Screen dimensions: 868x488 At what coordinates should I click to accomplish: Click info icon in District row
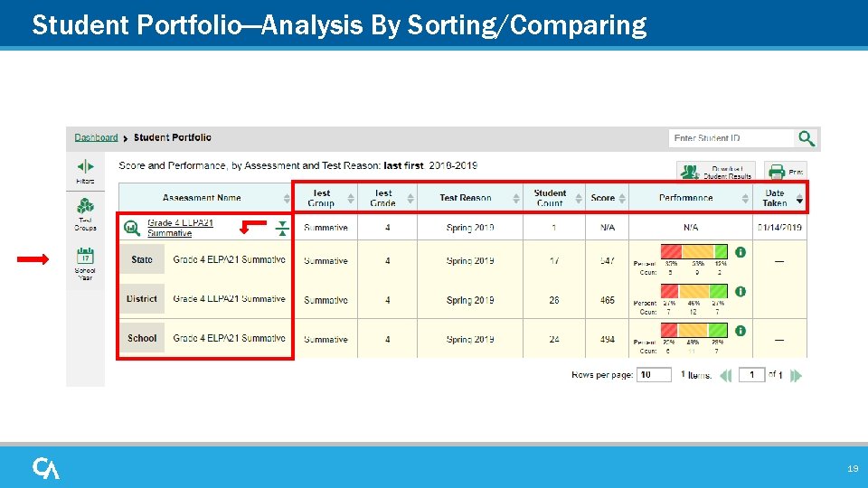[741, 292]
